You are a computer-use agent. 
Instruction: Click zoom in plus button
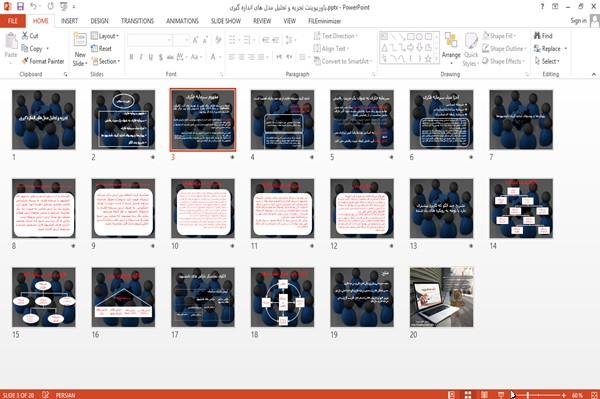click(564, 395)
